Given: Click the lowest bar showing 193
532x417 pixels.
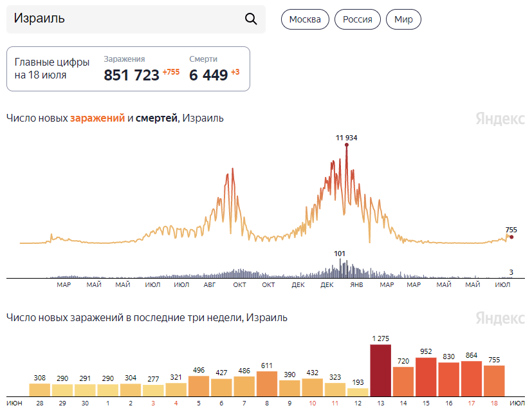Looking at the screenshot, I should click(x=358, y=392).
